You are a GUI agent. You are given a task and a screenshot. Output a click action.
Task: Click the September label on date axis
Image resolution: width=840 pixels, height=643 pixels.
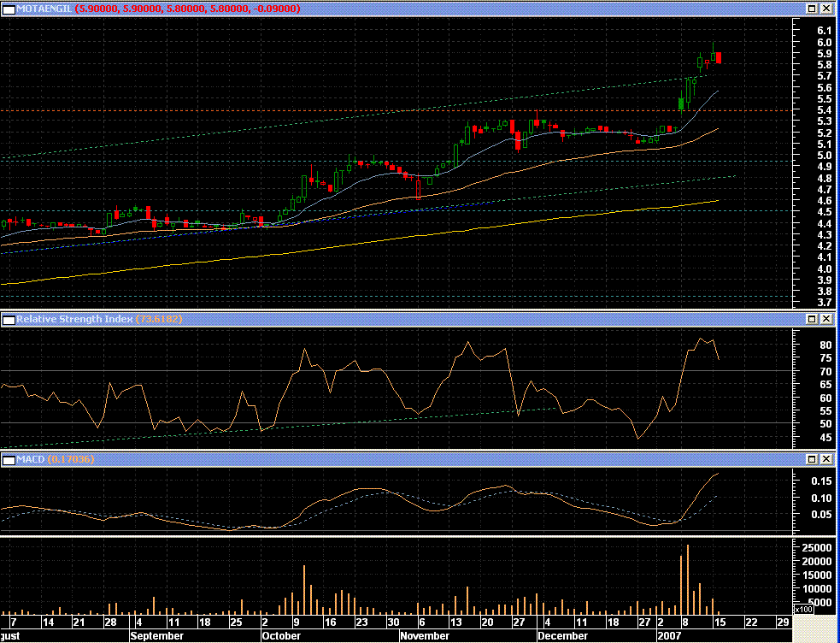coord(157,636)
